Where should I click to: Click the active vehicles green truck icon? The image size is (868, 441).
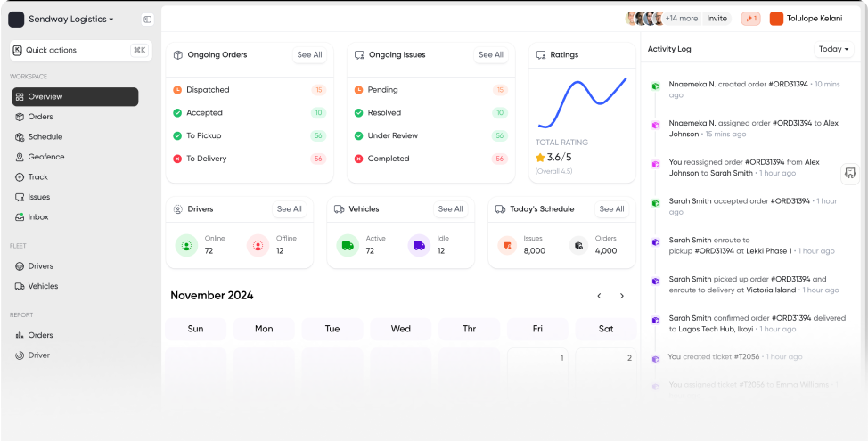[x=348, y=245]
